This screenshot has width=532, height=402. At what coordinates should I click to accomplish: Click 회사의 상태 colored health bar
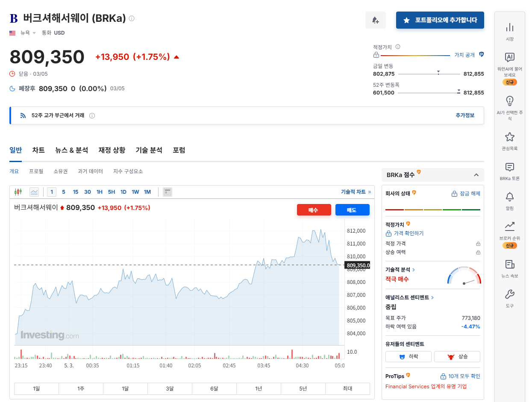tap(433, 210)
